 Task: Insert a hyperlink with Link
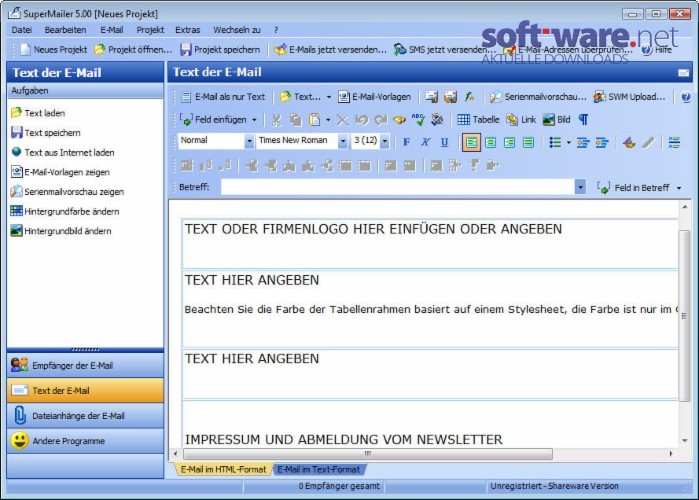tap(521, 119)
